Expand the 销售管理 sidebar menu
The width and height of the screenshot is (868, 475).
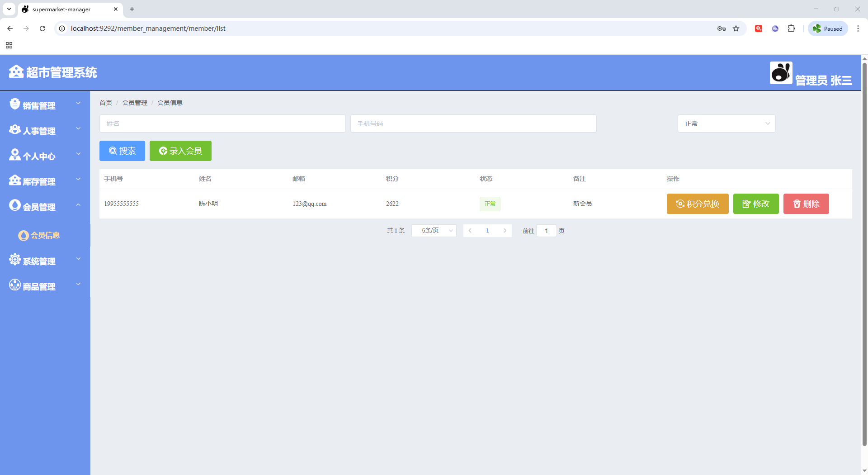pyautogui.click(x=44, y=105)
